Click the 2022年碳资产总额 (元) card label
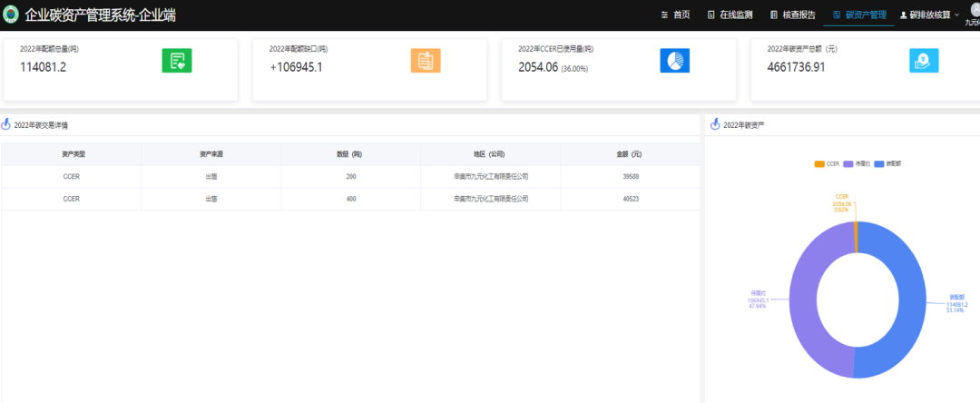 [x=802, y=49]
